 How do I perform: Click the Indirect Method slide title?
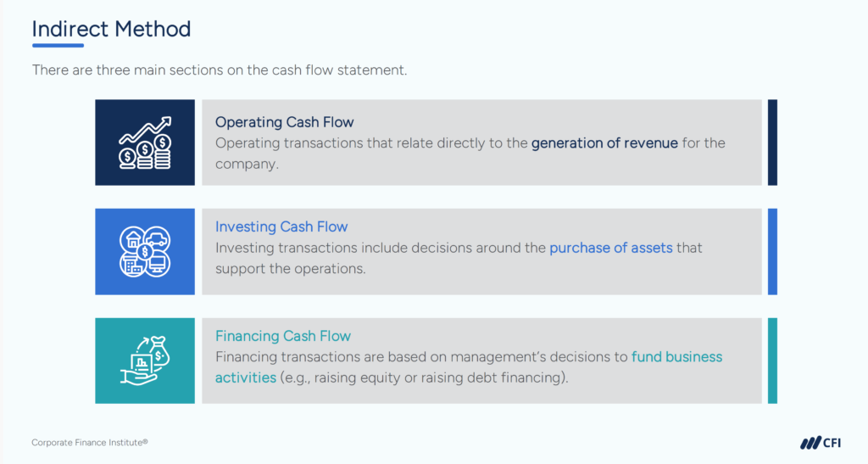tap(111, 29)
